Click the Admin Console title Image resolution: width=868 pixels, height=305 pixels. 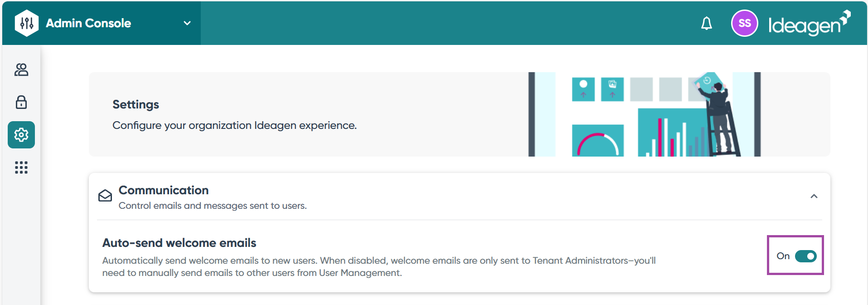(88, 23)
